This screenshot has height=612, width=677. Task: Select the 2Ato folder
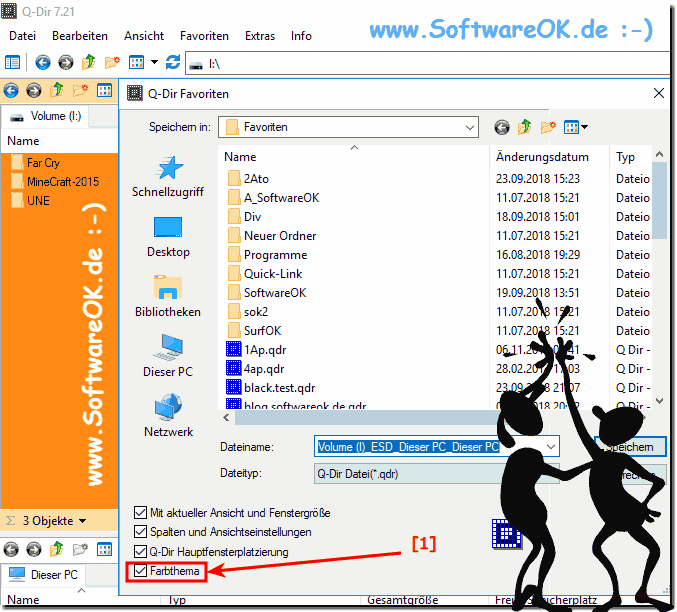pos(256,179)
